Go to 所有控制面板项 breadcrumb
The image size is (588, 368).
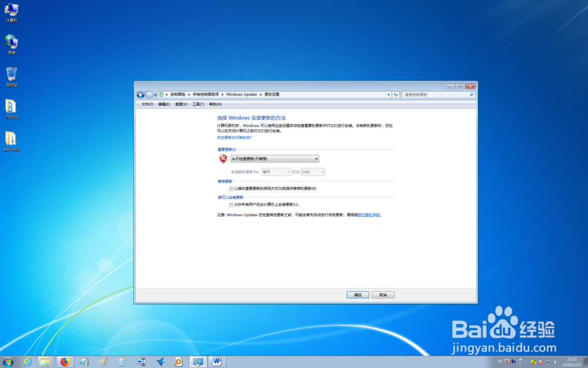tap(205, 95)
